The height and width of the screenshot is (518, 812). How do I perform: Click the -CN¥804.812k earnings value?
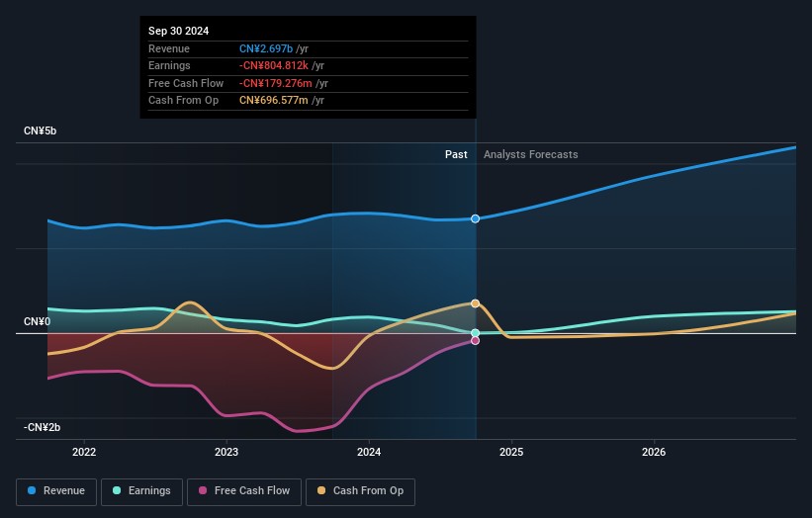273,65
